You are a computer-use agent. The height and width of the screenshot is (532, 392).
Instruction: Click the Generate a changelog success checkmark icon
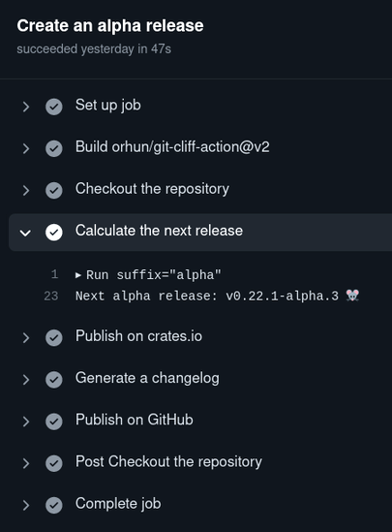click(54, 380)
